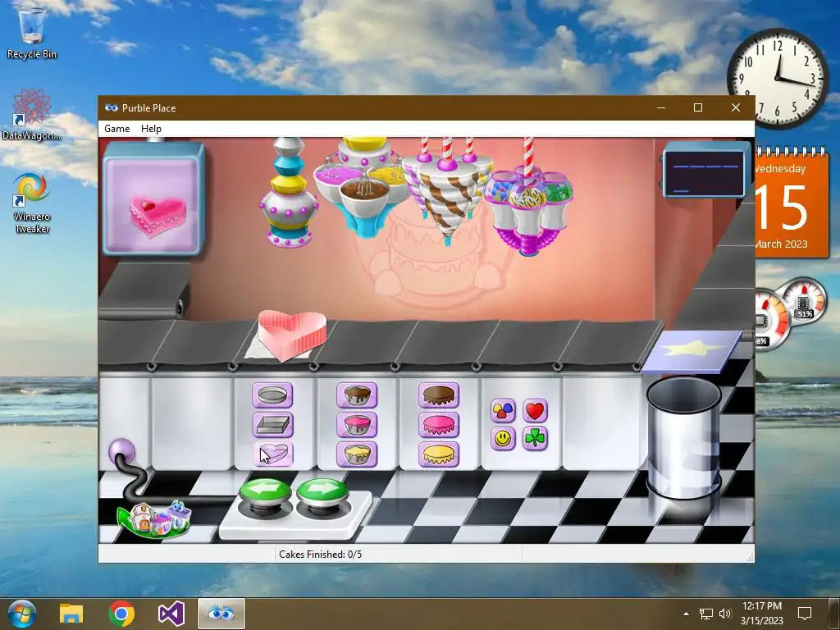Push the green right arrow conveyor button
Viewport: 840px width, 630px height.
point(322,494)
